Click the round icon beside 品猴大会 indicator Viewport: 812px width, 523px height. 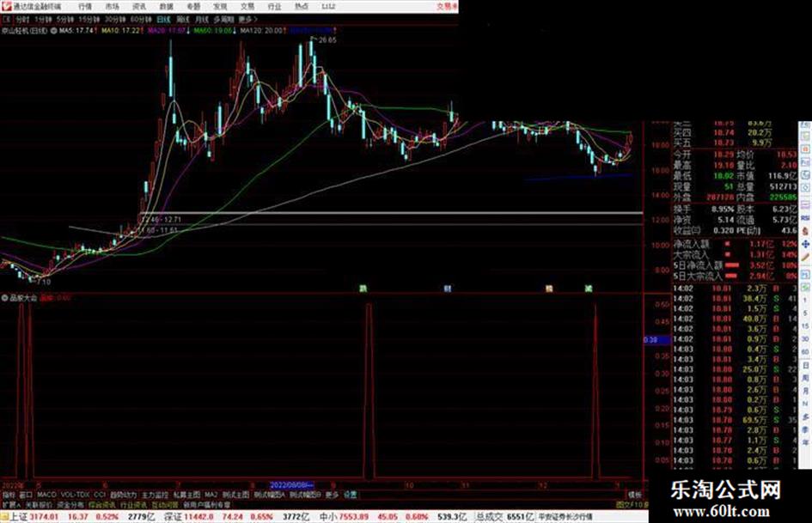5,298
